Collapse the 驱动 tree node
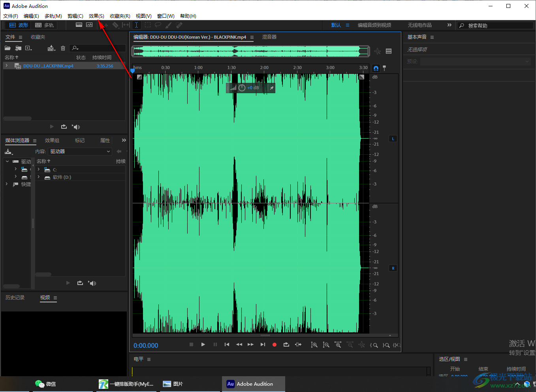The width and height of the screenshot is (536, 392). [x=7, y=161]
